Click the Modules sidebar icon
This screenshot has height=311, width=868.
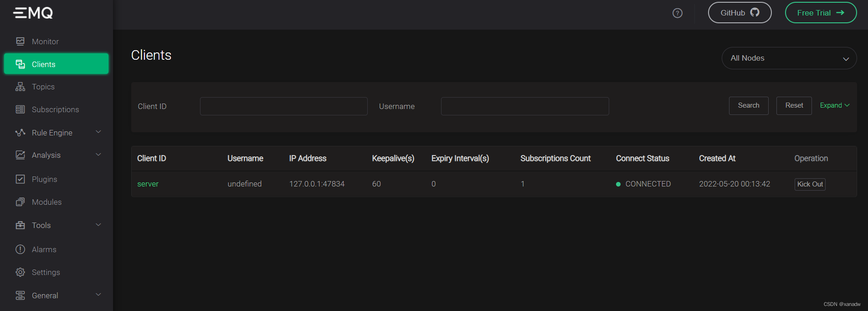(x=20, y=202)
